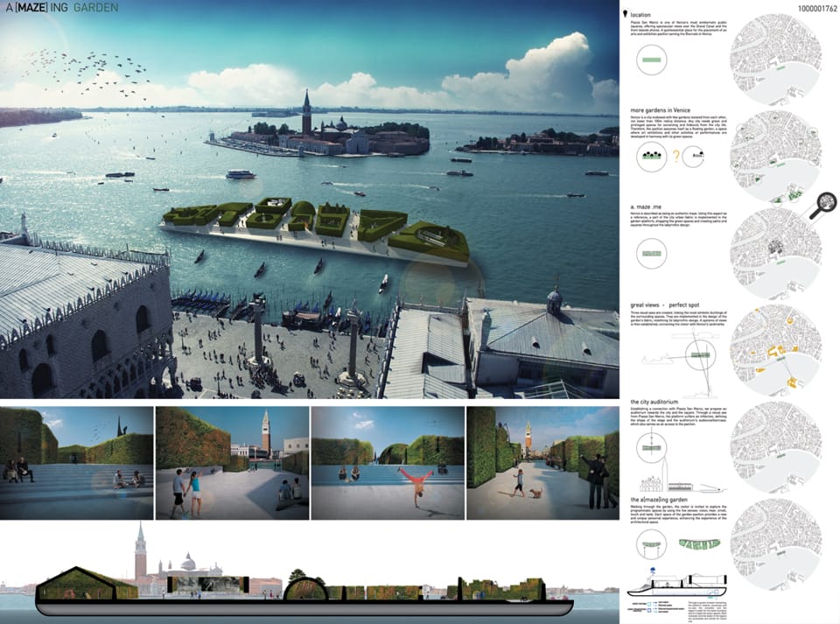Open the circular map with yellow highlighted buildings
This screenshot has width=840, height=624.
coord(775,350)
